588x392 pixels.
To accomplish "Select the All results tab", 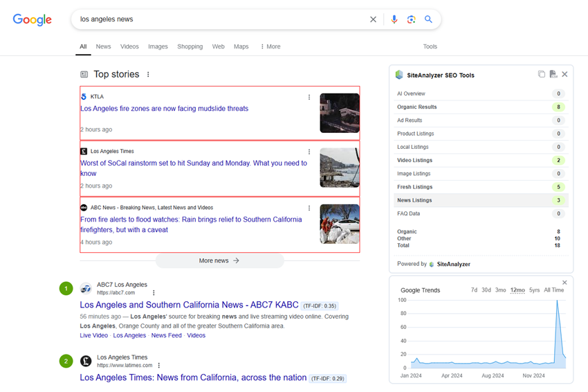I will pos(83,46).
